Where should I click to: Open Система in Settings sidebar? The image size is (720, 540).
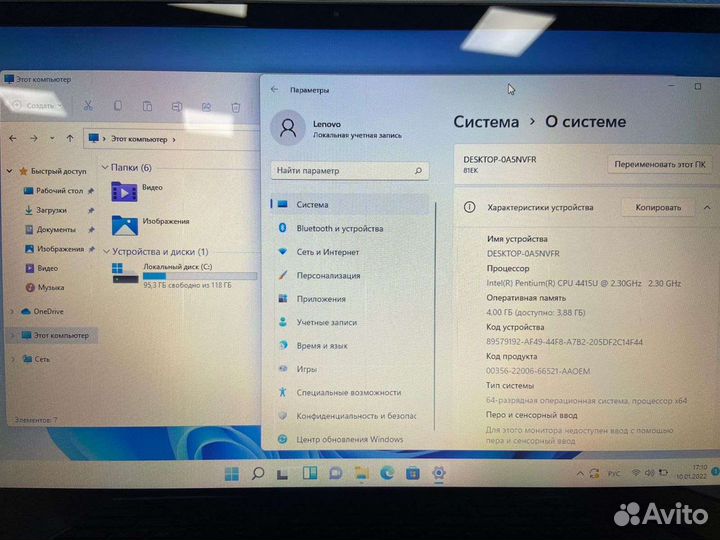click(349, 204)
